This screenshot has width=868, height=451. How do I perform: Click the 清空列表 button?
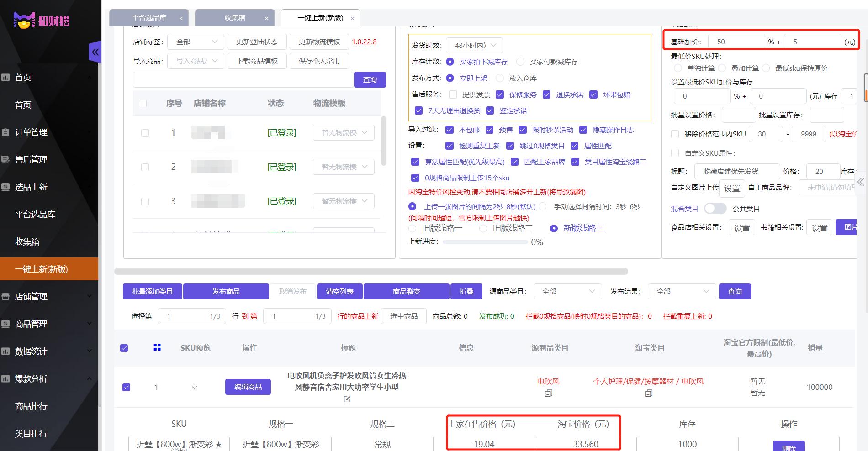coord(339,291)
